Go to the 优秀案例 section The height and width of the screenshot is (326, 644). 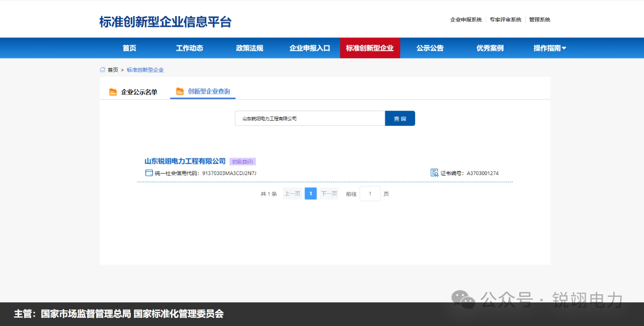point(490,48)
